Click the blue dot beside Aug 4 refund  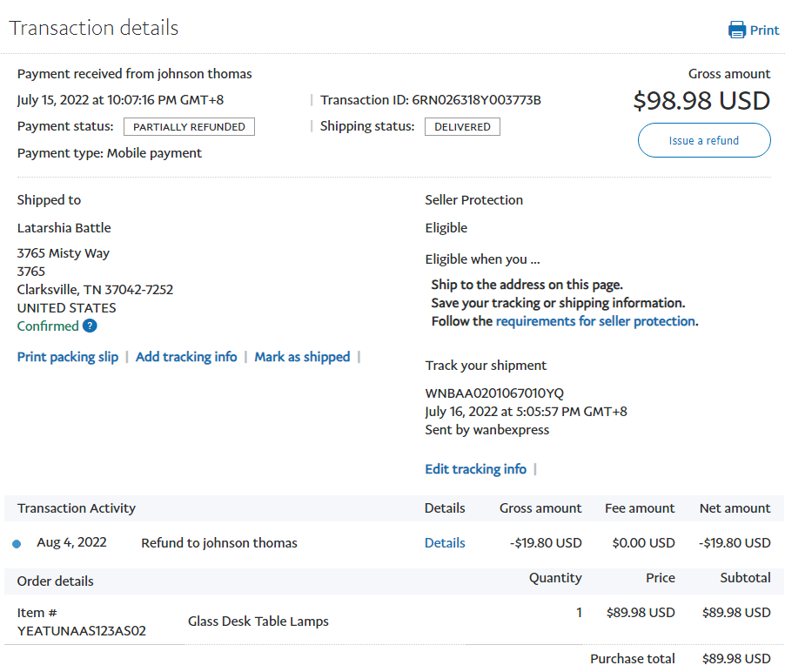(x=17, y=544)
